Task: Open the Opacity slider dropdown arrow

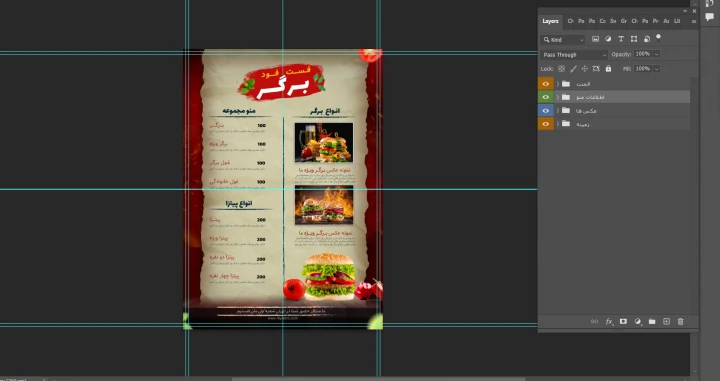Action: (x=657, y=54)
